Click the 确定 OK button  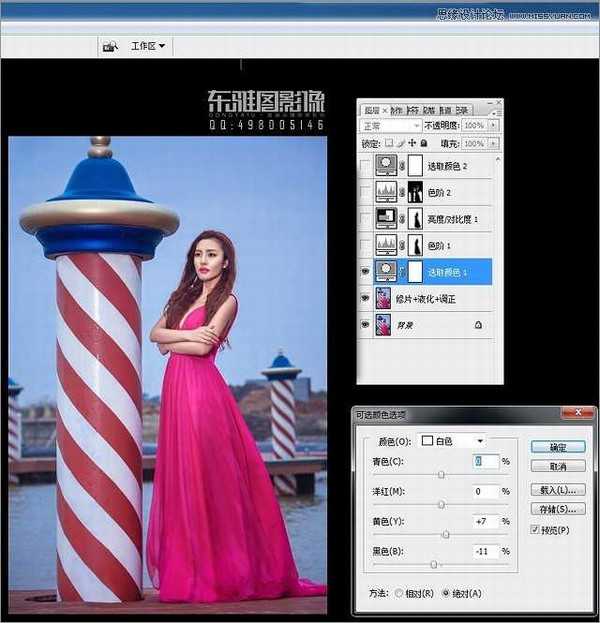tap(558, 446)
